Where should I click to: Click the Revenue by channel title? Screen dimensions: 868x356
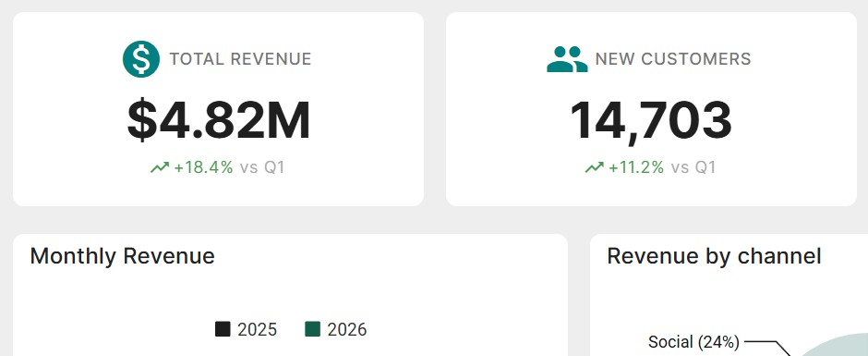714,256
